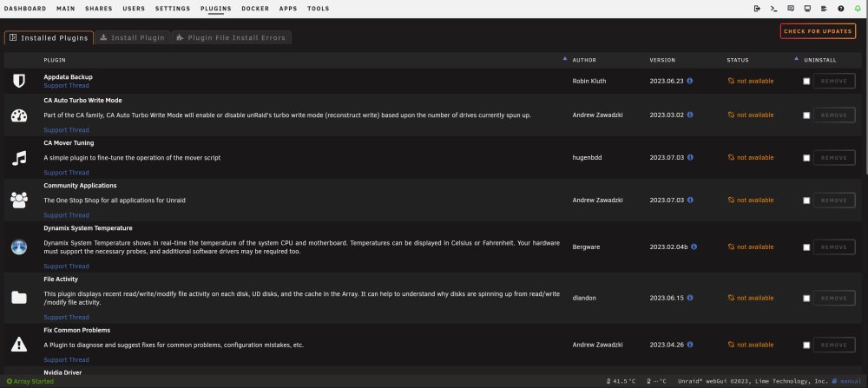Screen dimensions: 868x388
Task: Click author name Robin Kluth
Action: click(589, 81)
